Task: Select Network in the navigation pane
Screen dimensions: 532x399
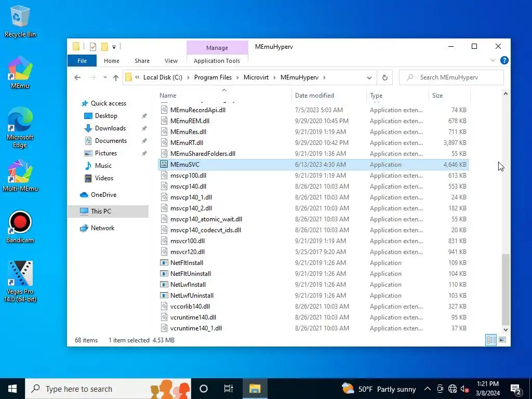Action: 102,228
